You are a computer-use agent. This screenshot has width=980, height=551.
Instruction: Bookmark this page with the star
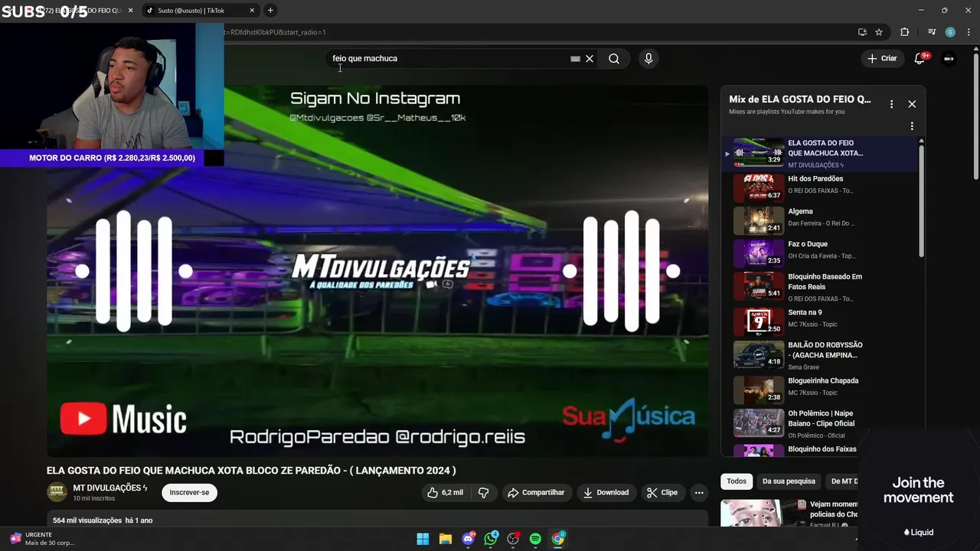[x=879, y=32]
